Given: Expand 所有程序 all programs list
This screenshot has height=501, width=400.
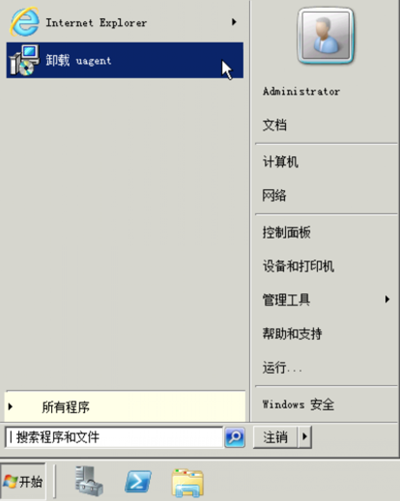Looking at the screenshot, I should [x=125, y=407].
